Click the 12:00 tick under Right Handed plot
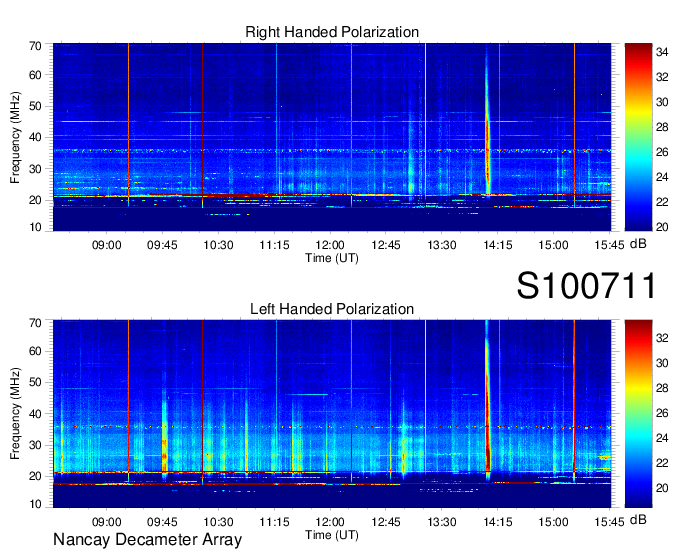 [x=330, y=245]
